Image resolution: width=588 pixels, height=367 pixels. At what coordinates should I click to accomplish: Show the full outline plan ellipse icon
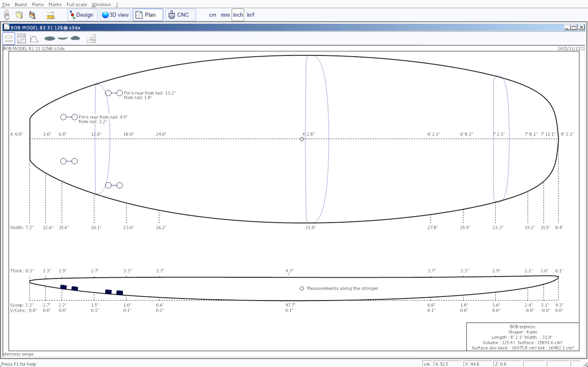tap(50, 38)
